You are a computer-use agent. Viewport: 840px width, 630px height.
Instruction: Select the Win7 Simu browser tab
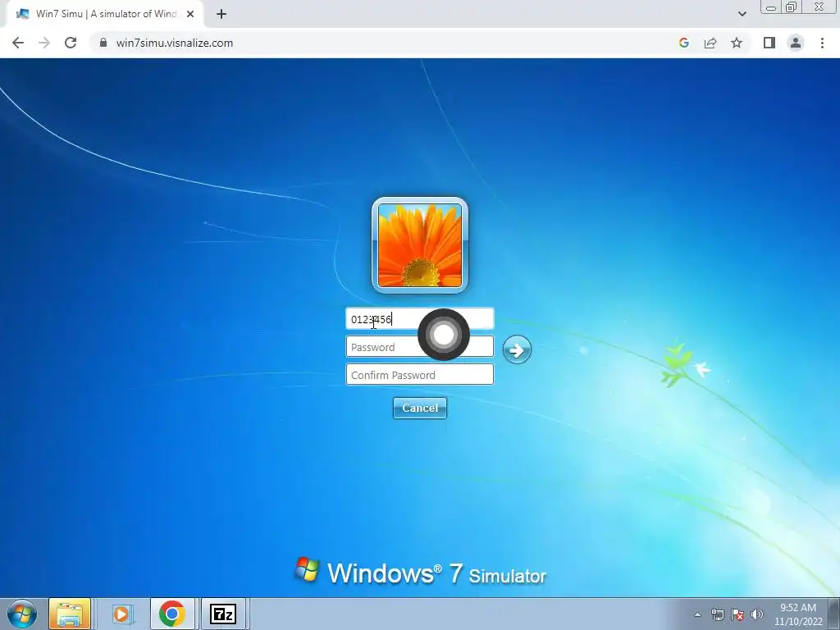[105, 14]
